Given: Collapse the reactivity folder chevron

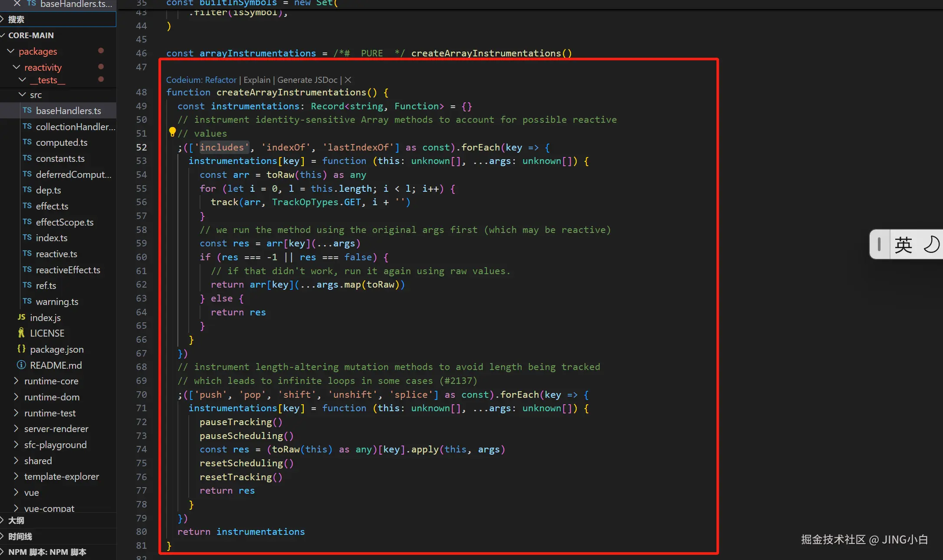Looking at the screenshot, I should tap(16, 67).
